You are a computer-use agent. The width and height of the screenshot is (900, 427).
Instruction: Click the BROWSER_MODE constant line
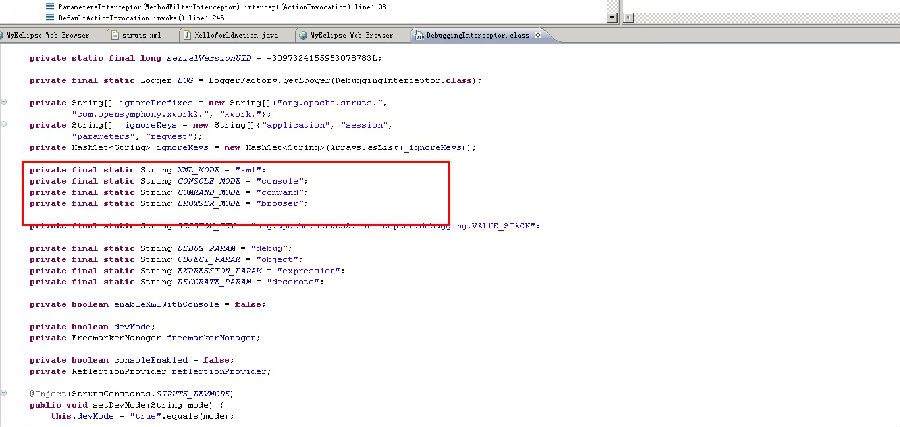click(169, 203)
